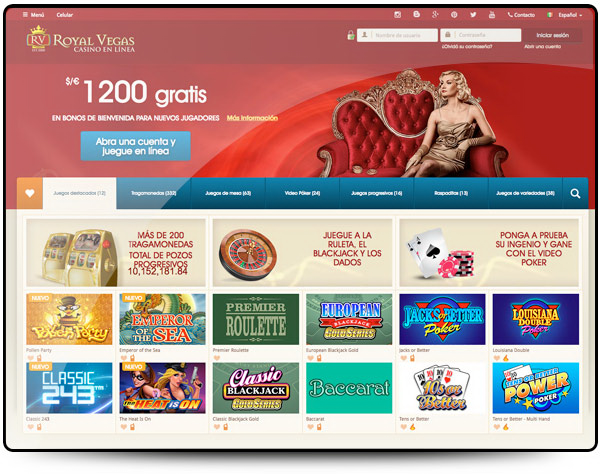Open the Emperor of the Sea thumbnail
This screenshot has height=474, width=600.
(x=162, y=319)
